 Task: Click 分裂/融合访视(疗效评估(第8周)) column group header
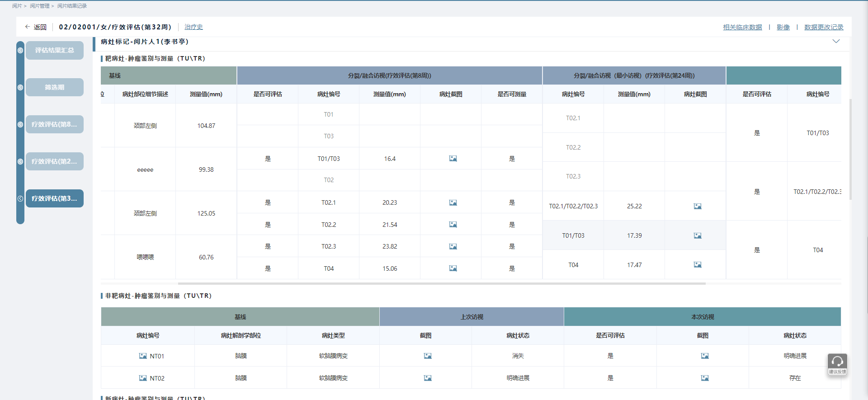click(390, 75)
